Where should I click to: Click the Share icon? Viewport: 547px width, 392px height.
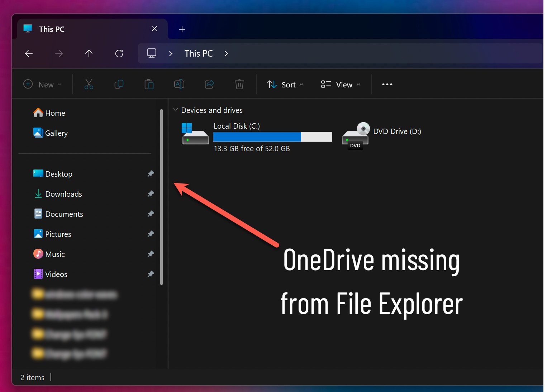coord(209,85)
